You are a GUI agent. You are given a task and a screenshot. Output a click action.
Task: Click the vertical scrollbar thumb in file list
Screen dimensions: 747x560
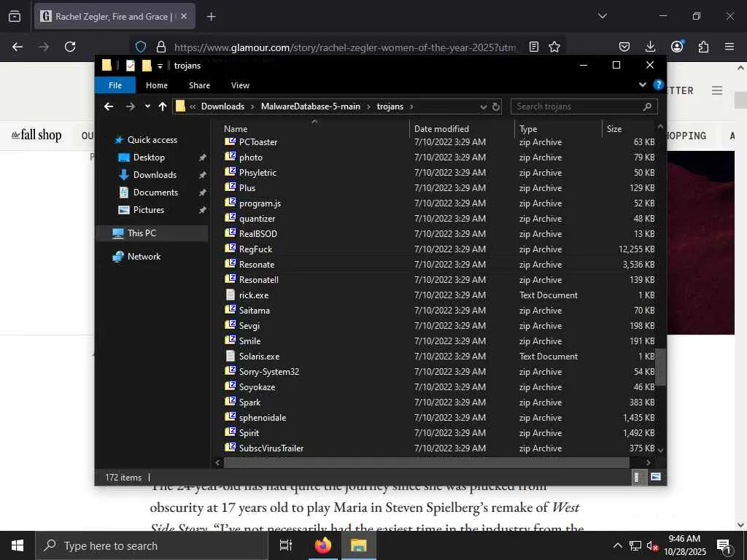tap(660, 367)
